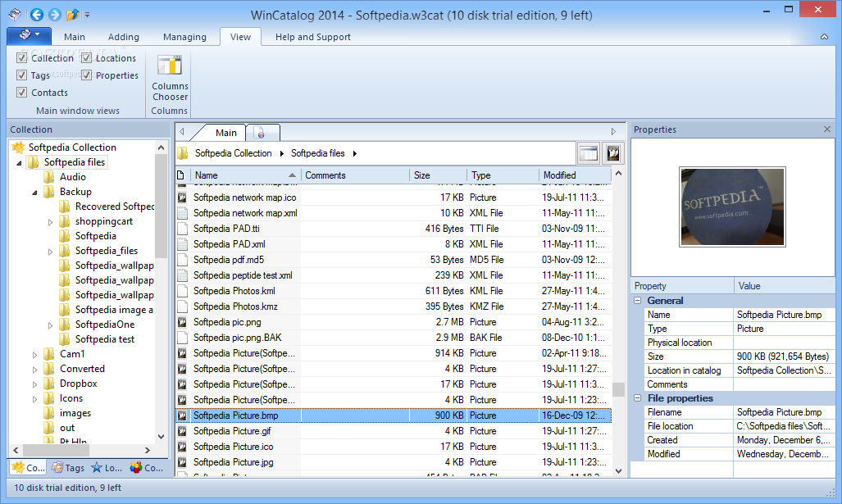Open the Main ribbon tab
842x504 pixels.
74,37
